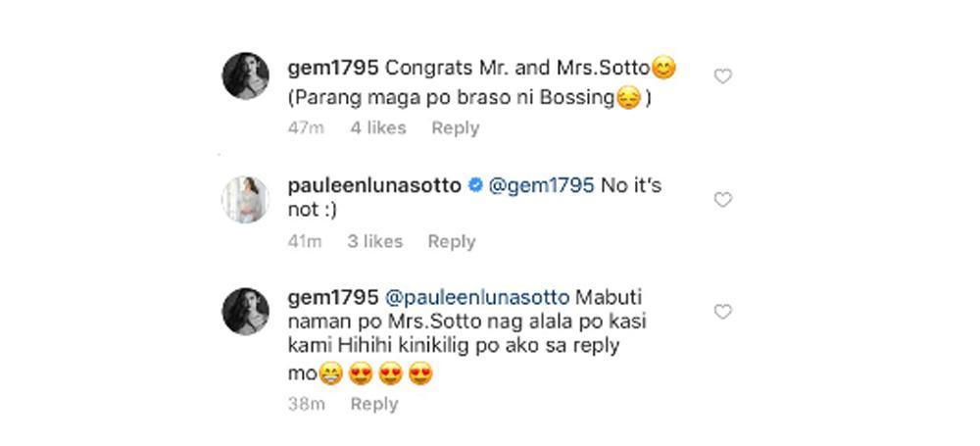Click the verified badge beside pauleenlunasotto
The width and height of the screenshot is (980, 446).
(x=474, y=187)
